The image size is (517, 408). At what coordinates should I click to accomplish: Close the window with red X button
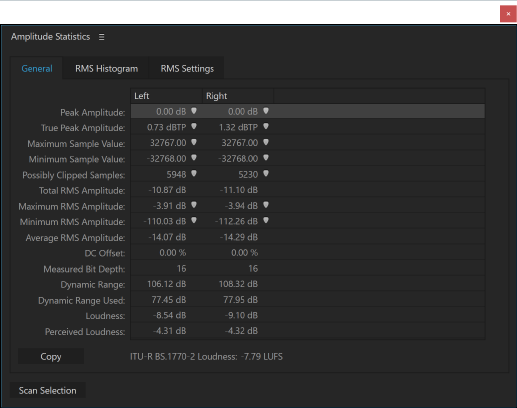508,14
